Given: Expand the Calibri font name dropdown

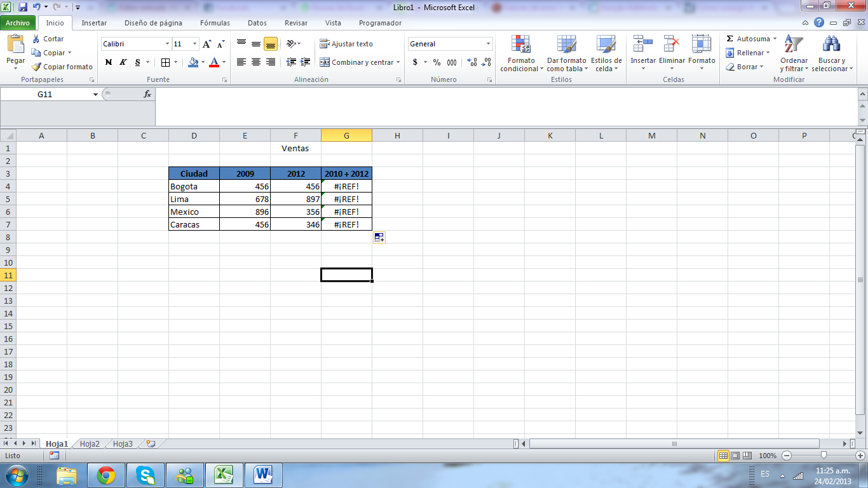Looking at the screenshot, I should click(168, 44).
